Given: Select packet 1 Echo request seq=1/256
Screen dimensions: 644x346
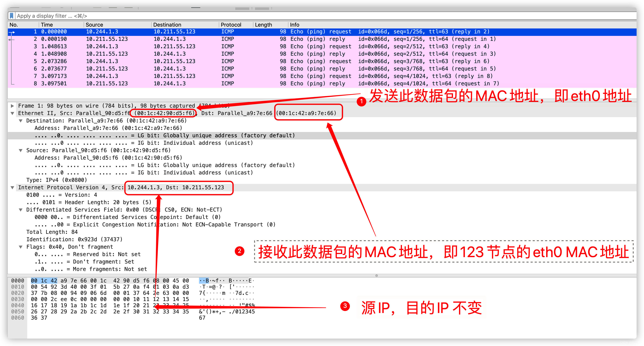Looking at the screenshot, I should (x=322, y=32).
